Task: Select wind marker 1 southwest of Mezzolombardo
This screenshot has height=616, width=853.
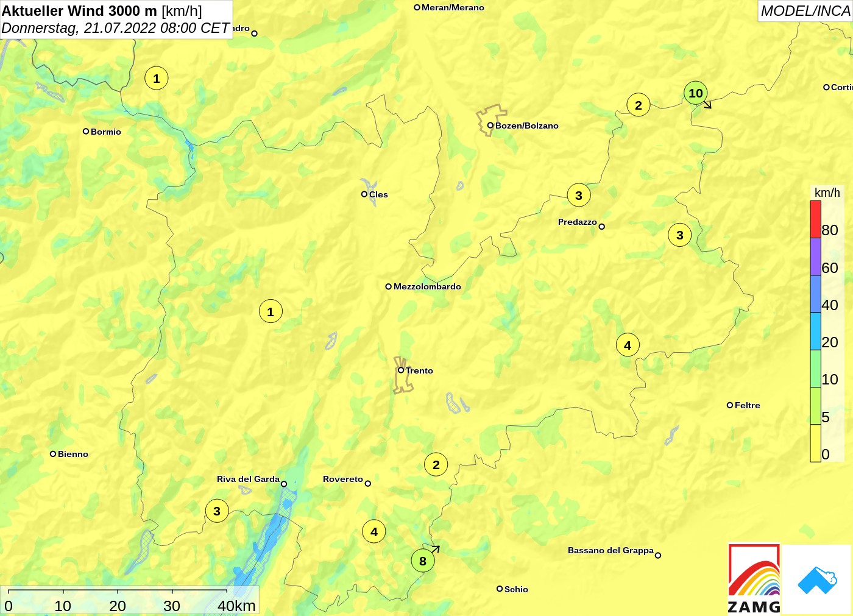Action: coord(271,312)
